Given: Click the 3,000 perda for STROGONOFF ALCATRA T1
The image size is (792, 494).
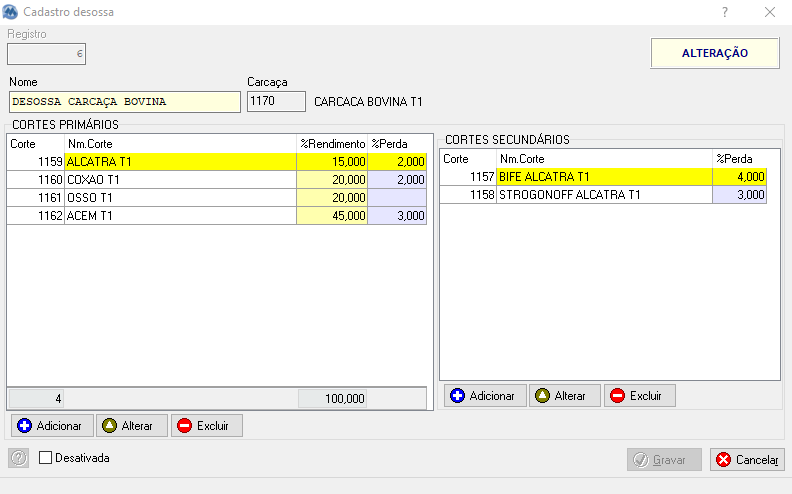Looking at the screenshot, I should (739, 195).
